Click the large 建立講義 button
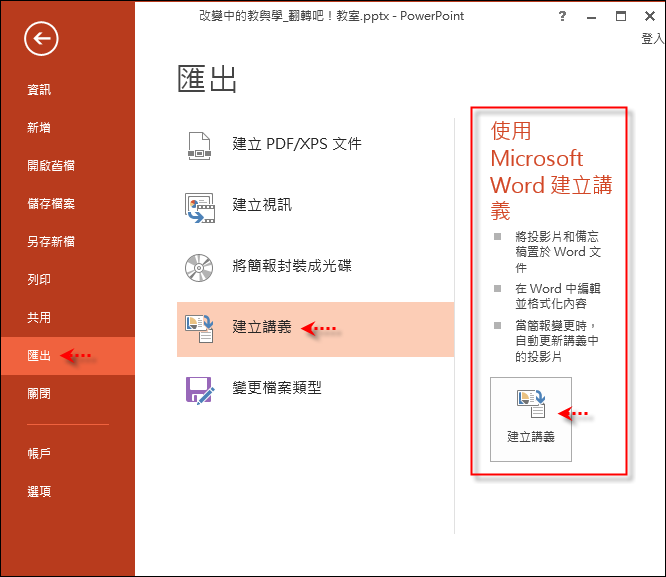 click(531, 419)
